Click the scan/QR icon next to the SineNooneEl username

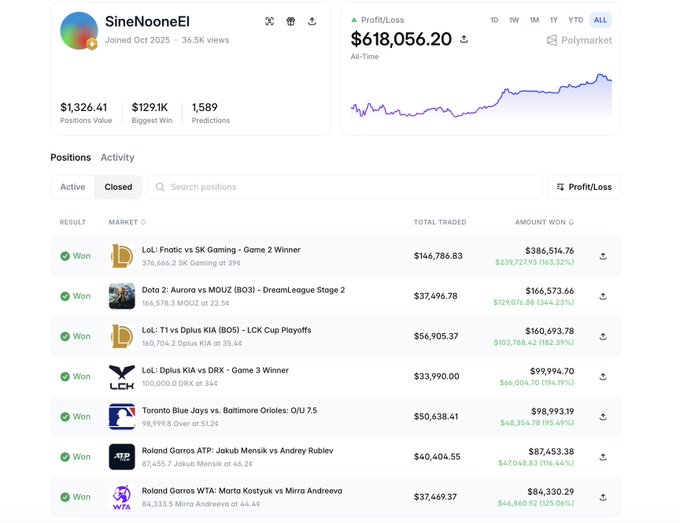[x=269, y=21]
